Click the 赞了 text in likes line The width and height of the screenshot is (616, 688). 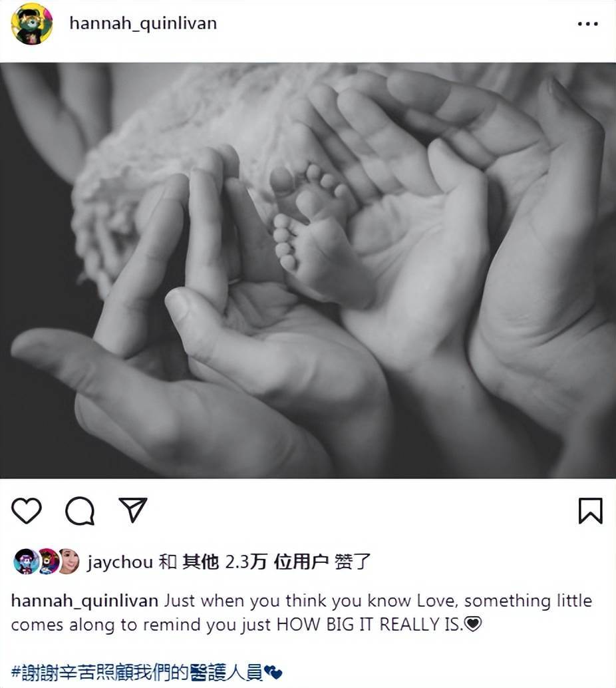coord(353,562)
